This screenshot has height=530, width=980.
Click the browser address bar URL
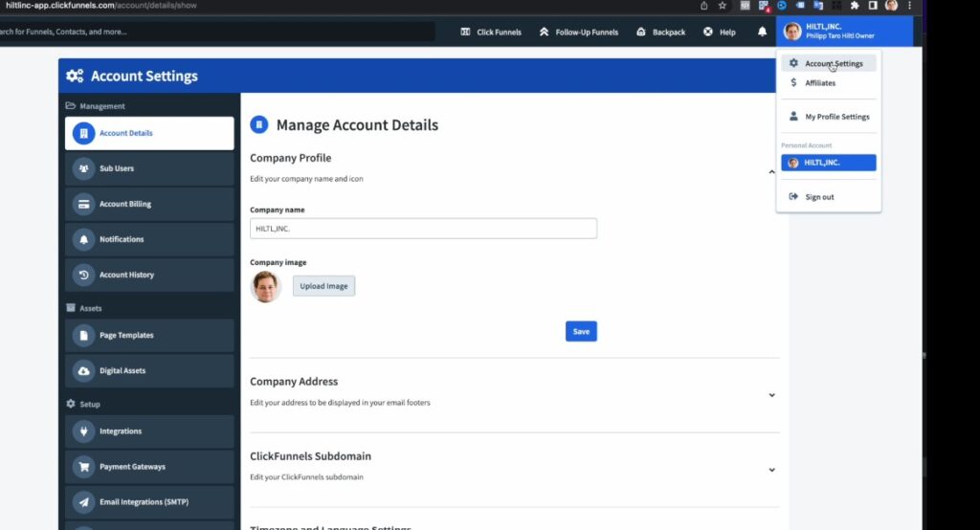(100, 5)
